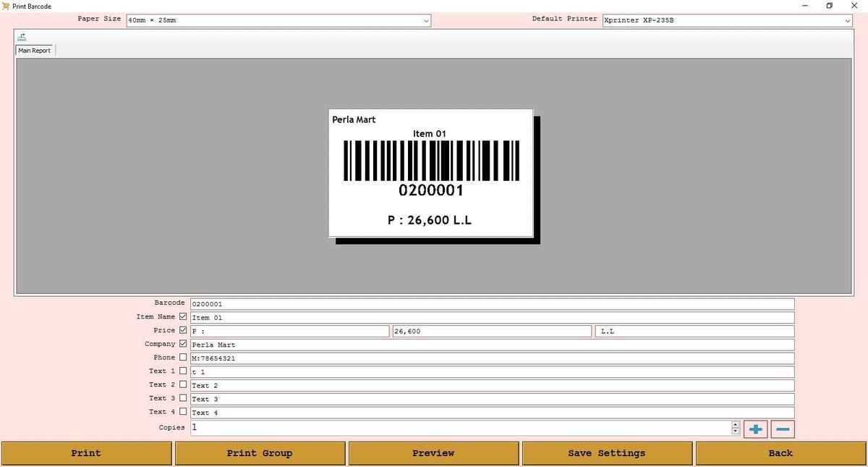Click the Print Group button
This screenshot has height=467, width=868.
point(260,453)
